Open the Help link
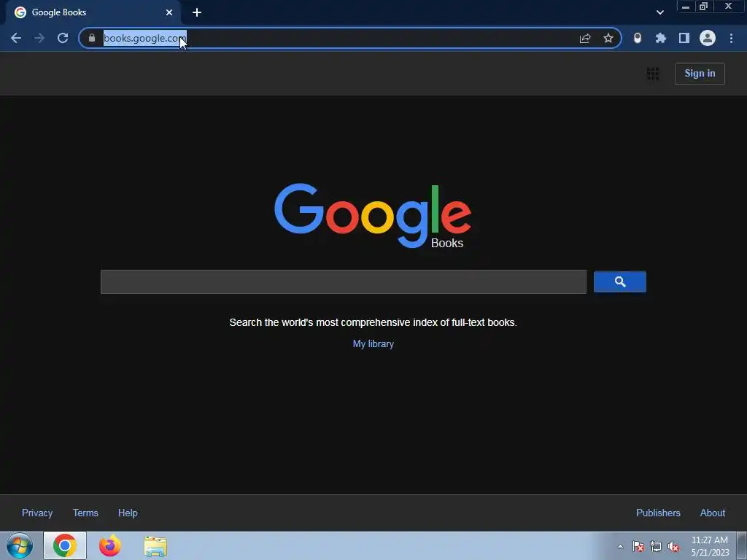This screenshot has height=560, width=747. 128,513
